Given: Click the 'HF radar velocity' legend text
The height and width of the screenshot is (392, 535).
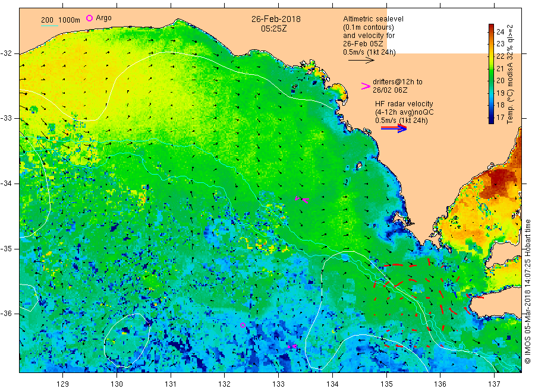Looking at the screenshot, I should pyautogui.click(x=404, y=103).
